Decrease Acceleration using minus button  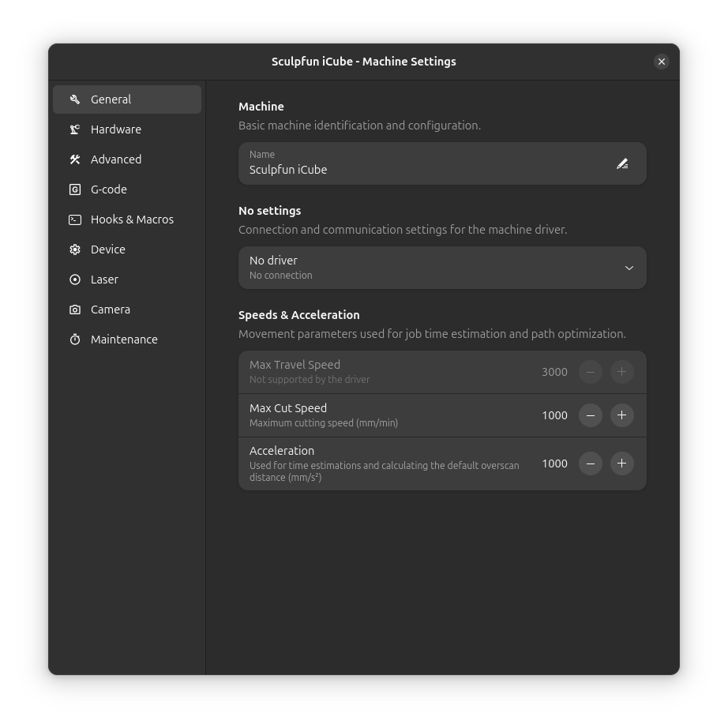(591, 463)
